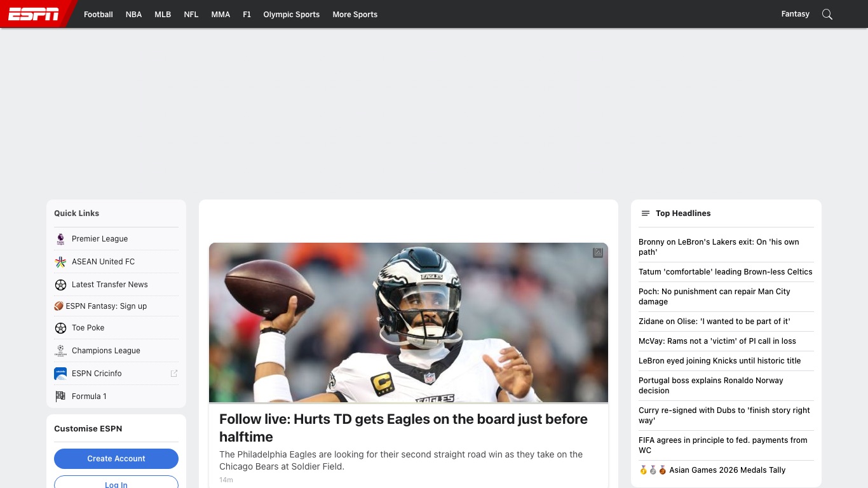Click the Premier League logo icon
The height and width of the screenshot is (488, 868).
pyautogui.click(x=60, y=239)
